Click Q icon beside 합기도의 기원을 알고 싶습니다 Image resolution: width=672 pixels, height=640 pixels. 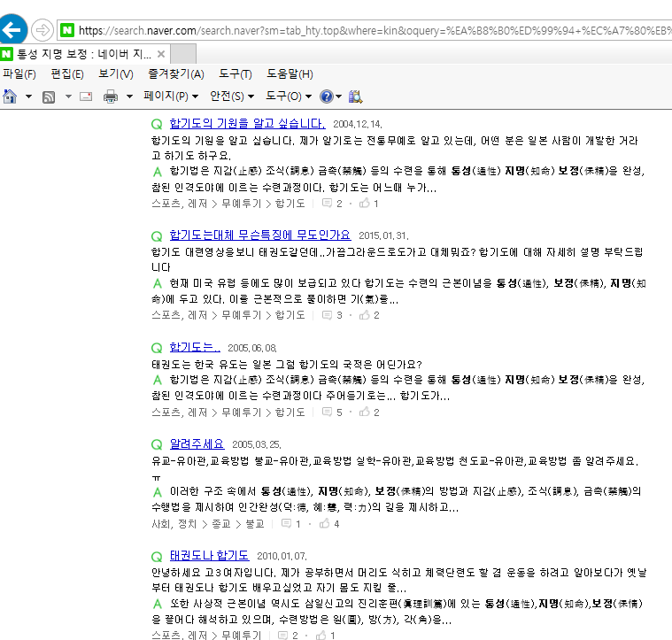click(157, 124)
